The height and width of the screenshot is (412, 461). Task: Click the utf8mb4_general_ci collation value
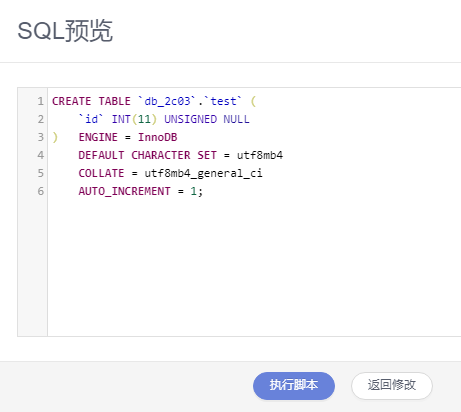(x=203, y=174)
